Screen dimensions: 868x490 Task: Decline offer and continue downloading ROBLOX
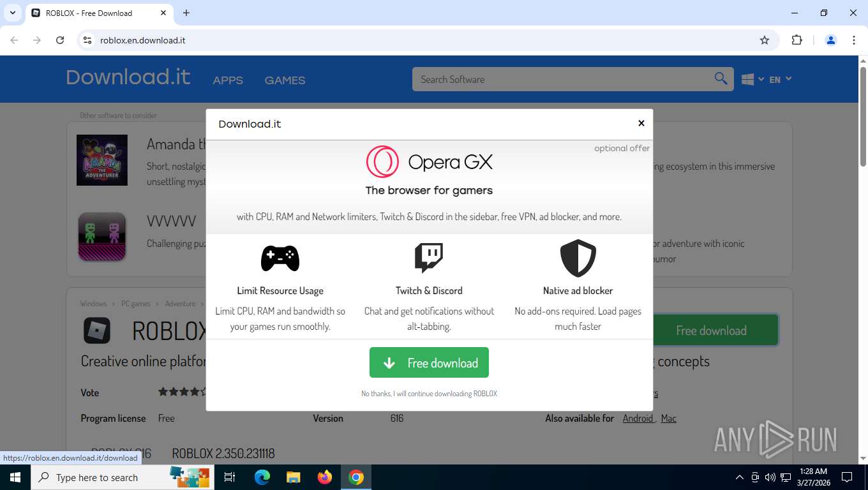429,394
